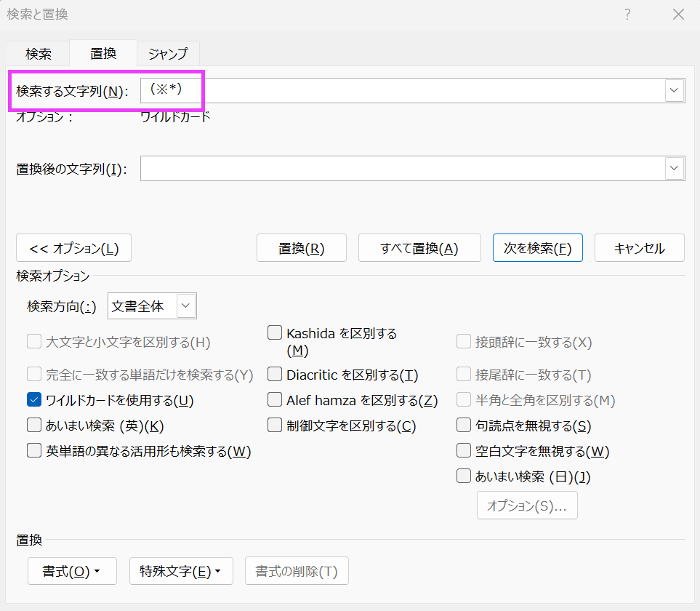Tick the 空白文字を無視する checkbox
The height and width of the screenshot is (611, 700).
464,451
